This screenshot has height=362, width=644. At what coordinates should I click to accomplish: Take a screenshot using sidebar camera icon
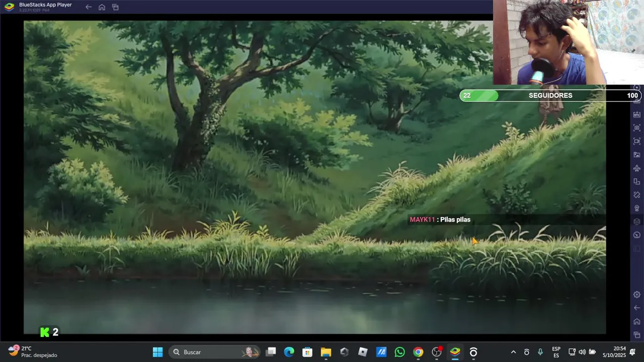(x=636, y=128)
